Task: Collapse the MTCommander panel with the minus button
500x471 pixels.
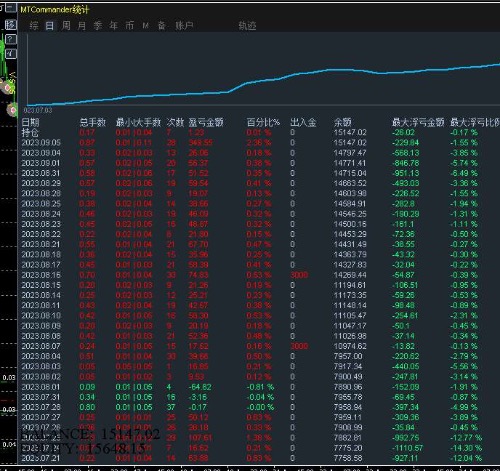Action: point(11,7)
